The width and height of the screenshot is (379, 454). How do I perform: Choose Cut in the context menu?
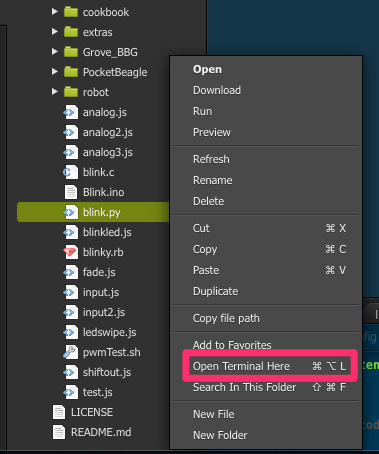(266, 228)
